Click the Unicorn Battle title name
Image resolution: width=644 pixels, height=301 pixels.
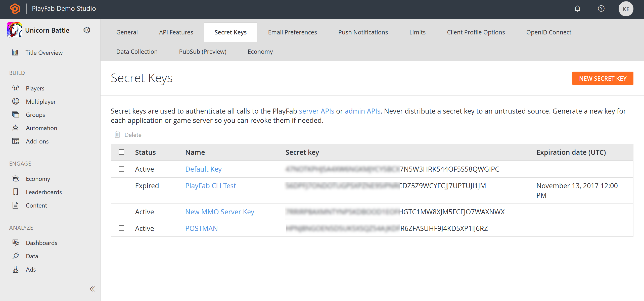point(47,30)
